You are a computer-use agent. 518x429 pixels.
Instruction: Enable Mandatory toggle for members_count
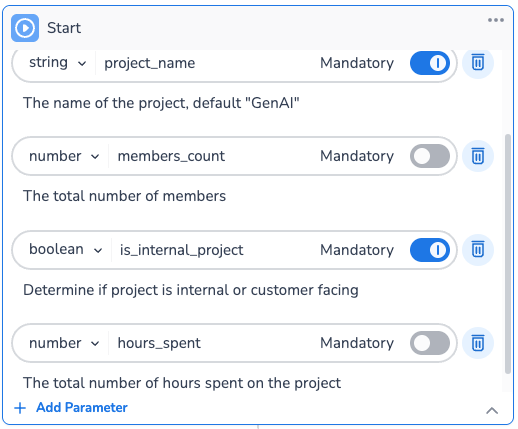point(430,156)
